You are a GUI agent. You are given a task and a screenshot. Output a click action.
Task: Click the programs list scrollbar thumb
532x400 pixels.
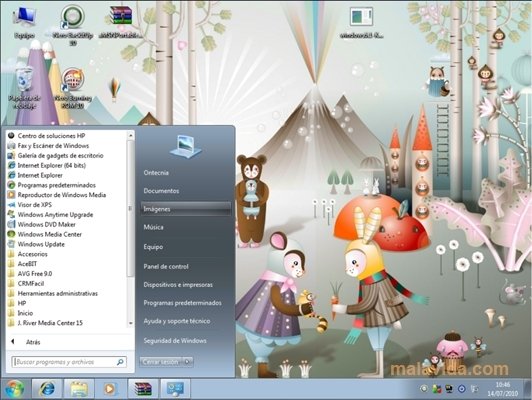pyautogui.click(x=131, y=208)
